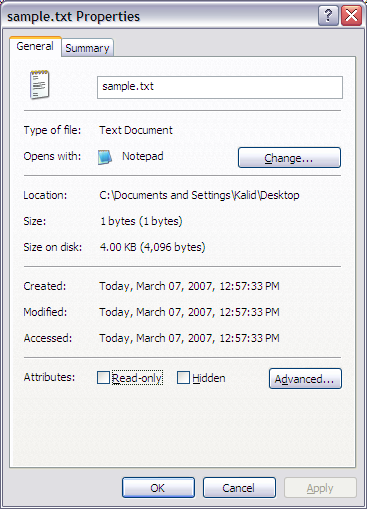The height and width of the screenshot is (509, 367).
Task: Dismiss dialog with Cancel button
Action: coord(239,488)
